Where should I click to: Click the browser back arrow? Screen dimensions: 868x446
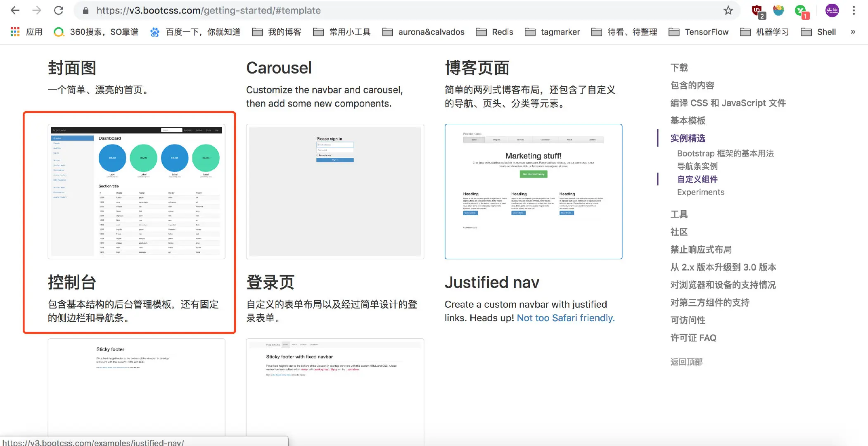[15, 10]
